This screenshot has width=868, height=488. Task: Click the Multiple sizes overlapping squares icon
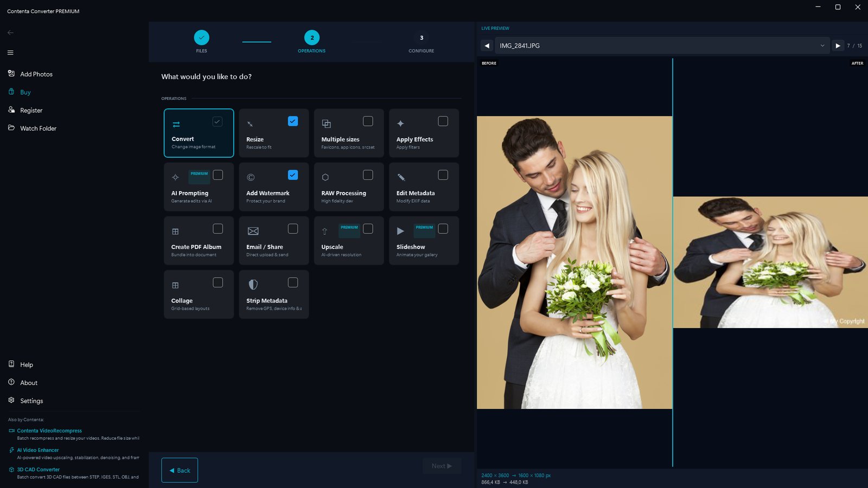click(326, 124)
